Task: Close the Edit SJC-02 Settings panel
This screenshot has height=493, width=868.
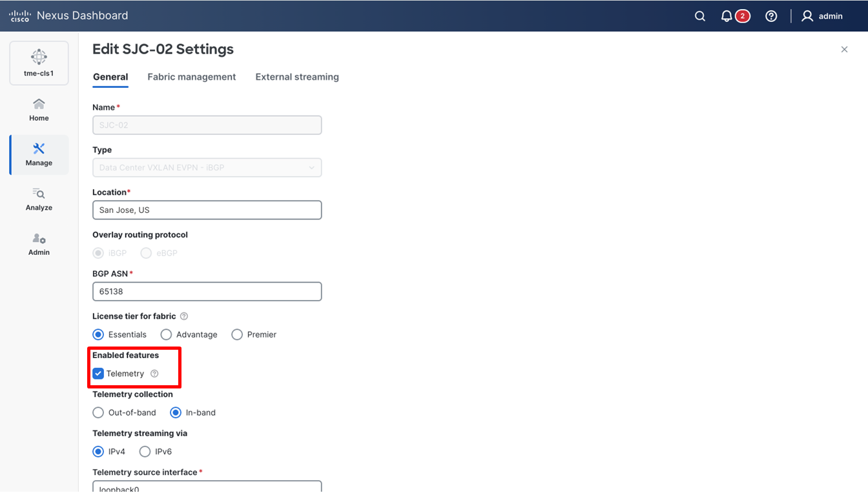Action: (x=844, y=50)
